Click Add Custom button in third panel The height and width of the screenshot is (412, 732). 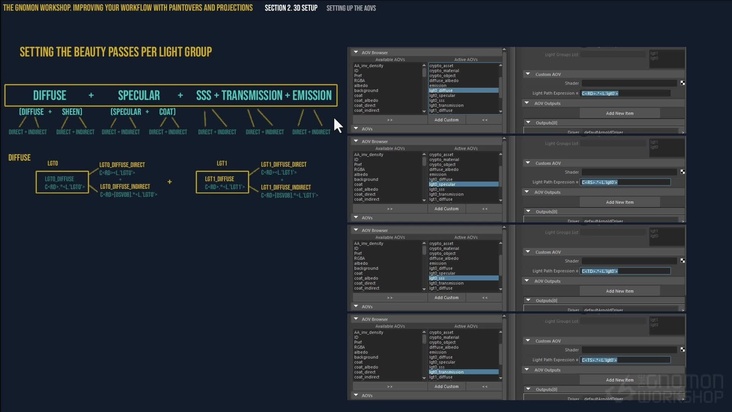click(x=446, y=298)
